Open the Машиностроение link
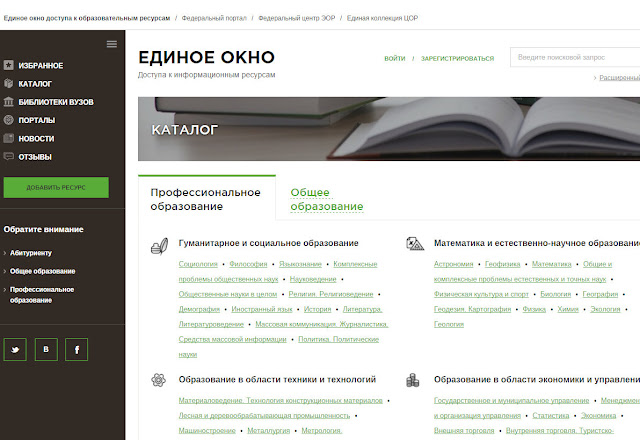 [207, 431]
